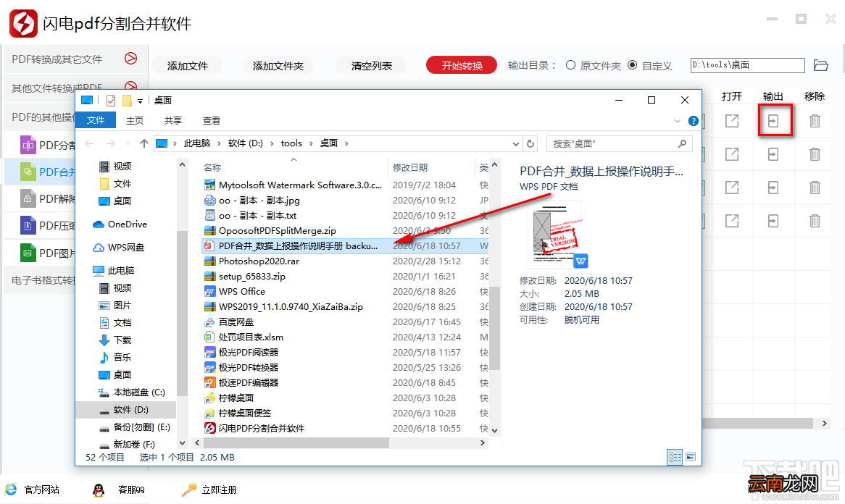Open the address bar history dropdown
845x504 pixels.
[x=516, y=144]
